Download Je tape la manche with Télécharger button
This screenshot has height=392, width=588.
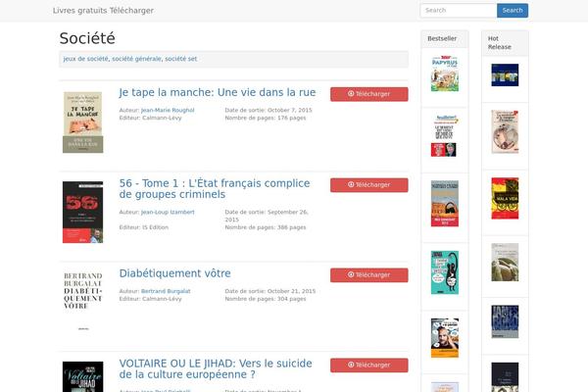[369, 94]
